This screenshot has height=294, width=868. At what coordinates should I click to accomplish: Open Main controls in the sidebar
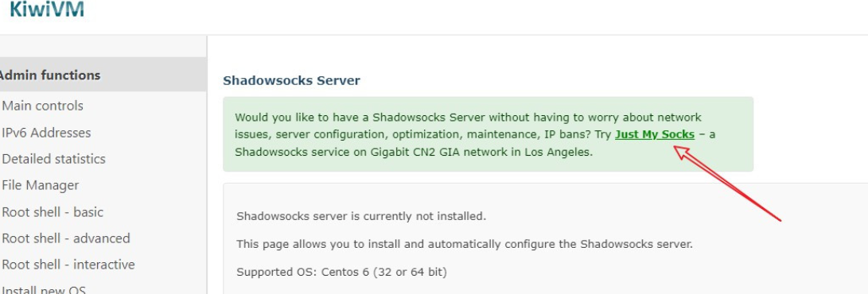(x=43, y=106)
